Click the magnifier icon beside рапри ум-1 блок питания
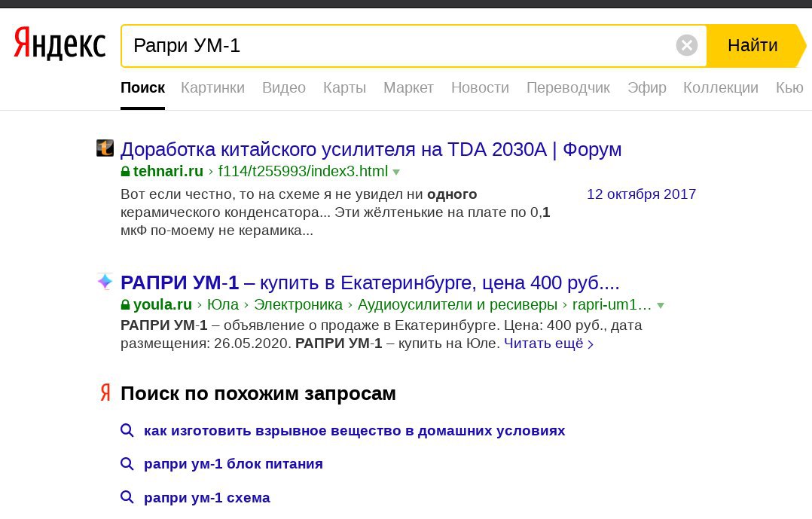Viewport: 812px width, 519px height. point(127,463)
